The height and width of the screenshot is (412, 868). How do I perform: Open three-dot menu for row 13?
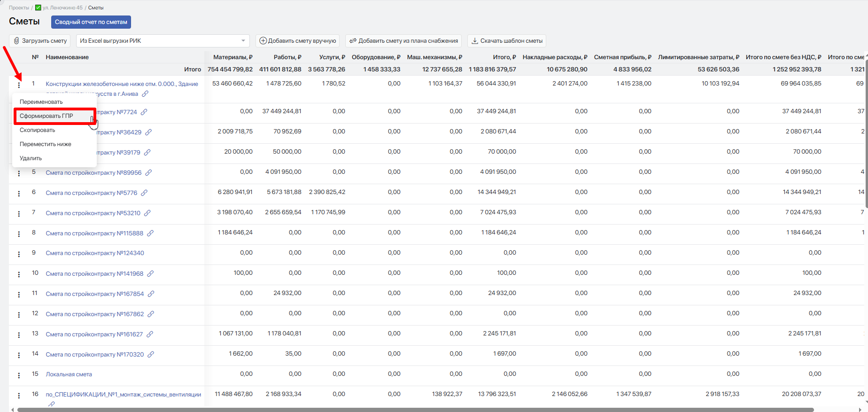[19, 335]
